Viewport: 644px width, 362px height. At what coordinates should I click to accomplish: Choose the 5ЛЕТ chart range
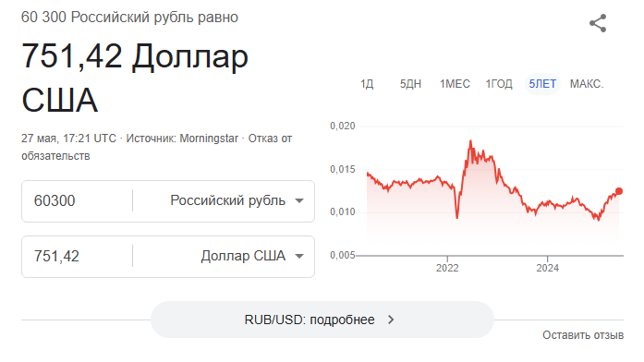coord(542,84)
